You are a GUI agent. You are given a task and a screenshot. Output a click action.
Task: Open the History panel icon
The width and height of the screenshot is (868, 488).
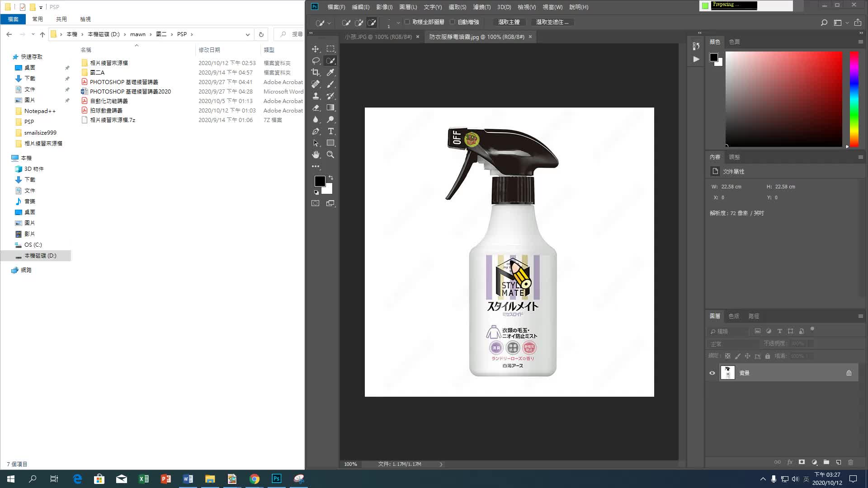coord(696,46)
